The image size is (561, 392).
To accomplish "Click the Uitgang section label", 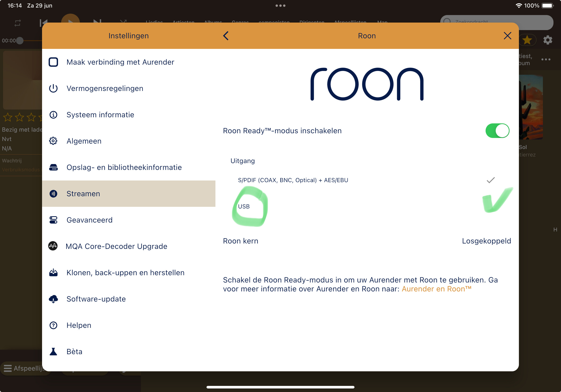I will [x=243, y=161].
